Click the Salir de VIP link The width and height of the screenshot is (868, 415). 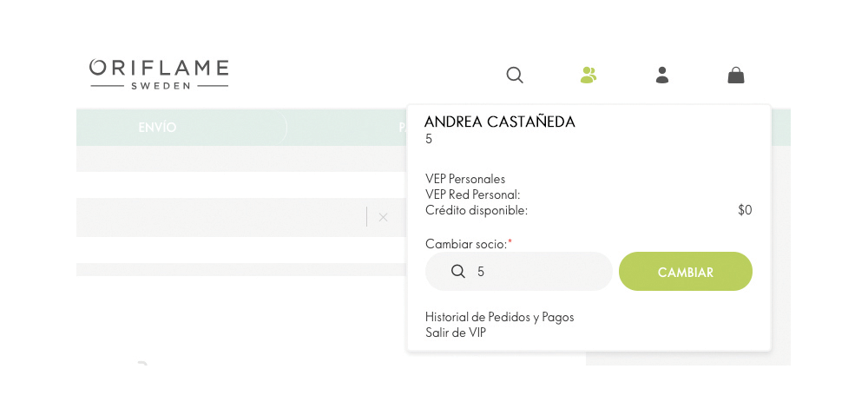pyautogui.click(x=455, y=333)
